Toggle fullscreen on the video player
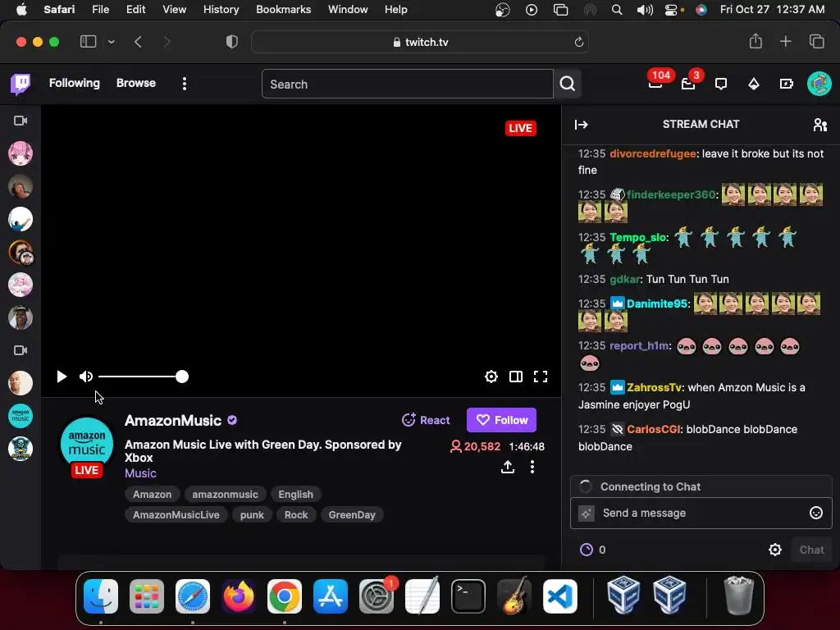Viewport: 840px width, 630px height. [541, 377]
